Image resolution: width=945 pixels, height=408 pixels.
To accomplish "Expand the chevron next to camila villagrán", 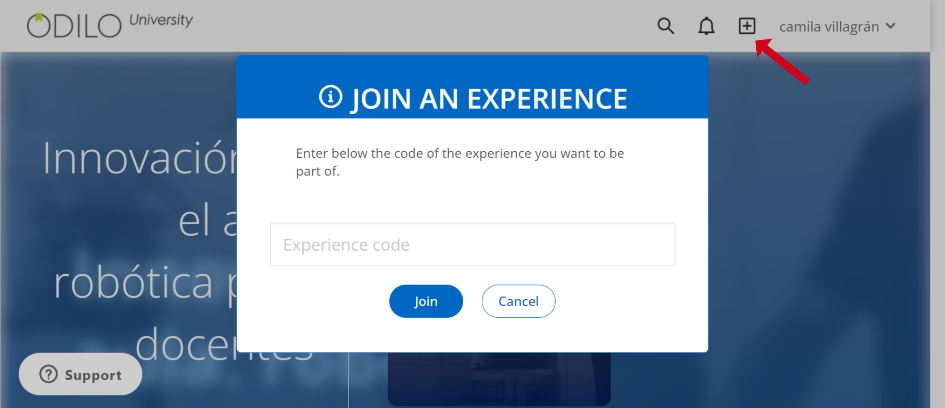I will [891, 26].
